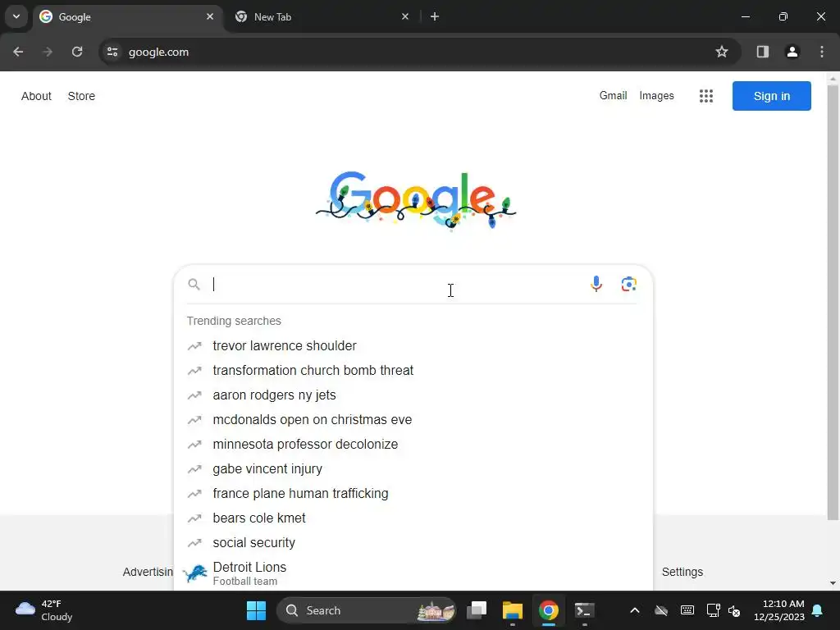View site information icon beside google.com
This screenshot has width=840, height=630.
click(112, 52)
